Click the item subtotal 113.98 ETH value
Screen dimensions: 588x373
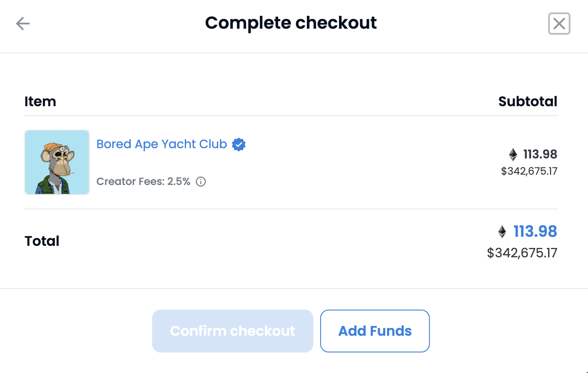540,154
